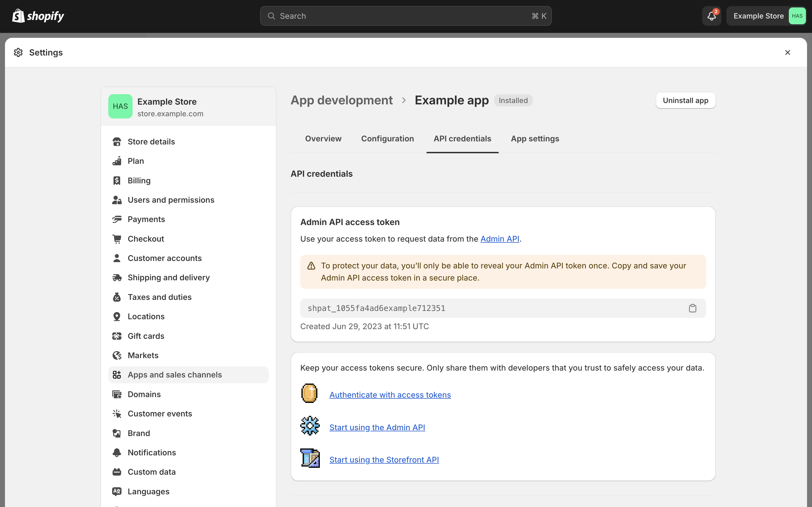Click the Notifications bell sidebar icon
The height and width of the screenshot is (507, 812).
pyautogui.click(x=117, y=453)
